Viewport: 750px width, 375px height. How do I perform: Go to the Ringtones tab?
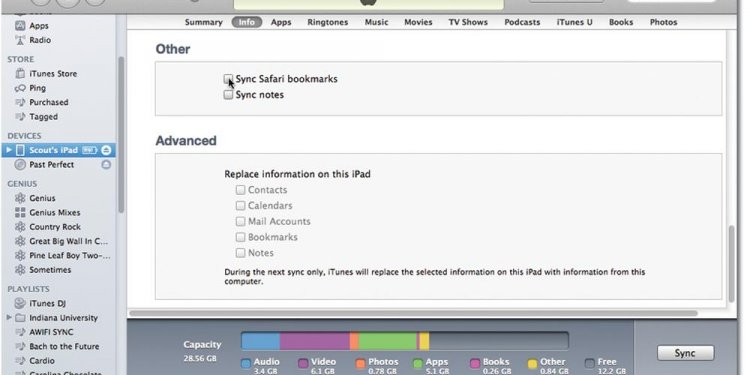coord(328,22)
